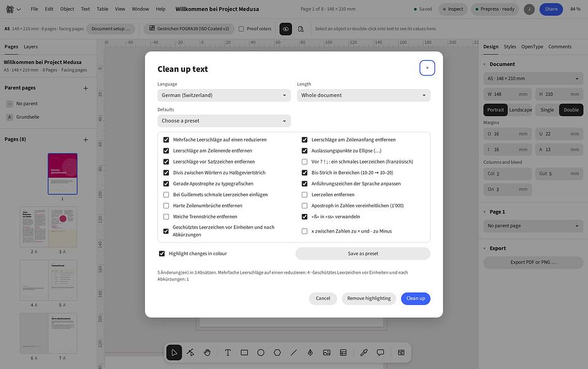Image resolution: width=588 pixels, height=369 pixels.
Task: Open the File menu
Action: coord(34,9)
